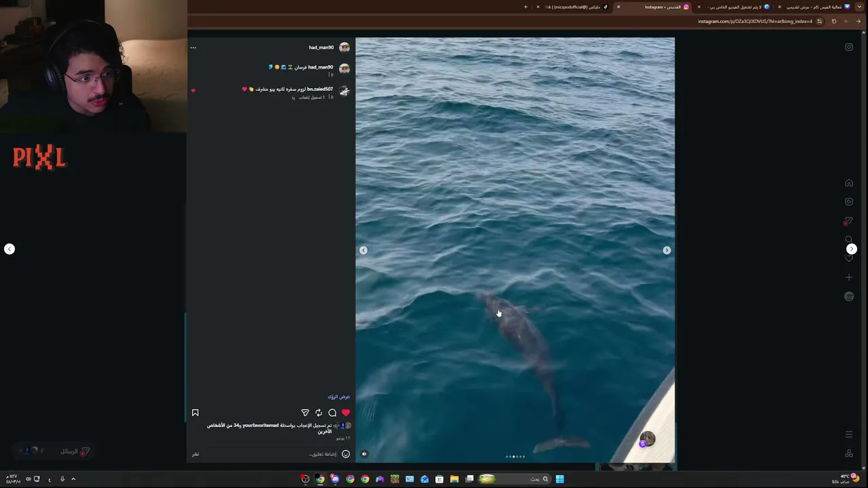Open a new browser tab
The height and width of the screenshot is (488, 868).
pyautogui.click(x=526, y=7)
